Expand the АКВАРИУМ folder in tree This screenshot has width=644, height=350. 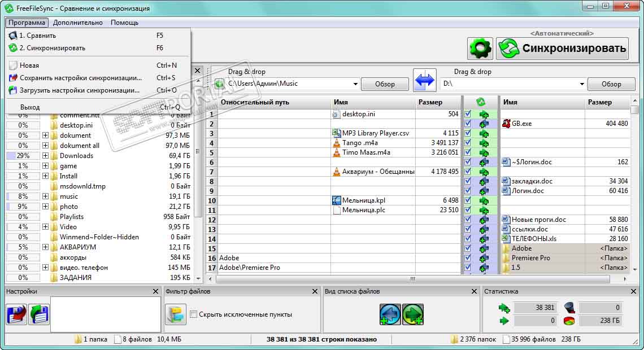[45, 247]
